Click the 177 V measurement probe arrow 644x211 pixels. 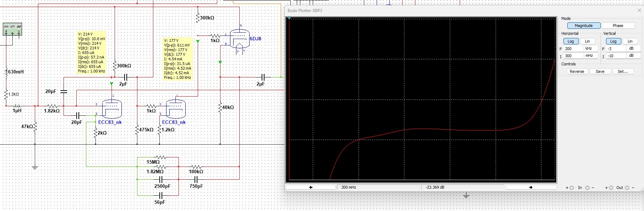click(198, 41)
